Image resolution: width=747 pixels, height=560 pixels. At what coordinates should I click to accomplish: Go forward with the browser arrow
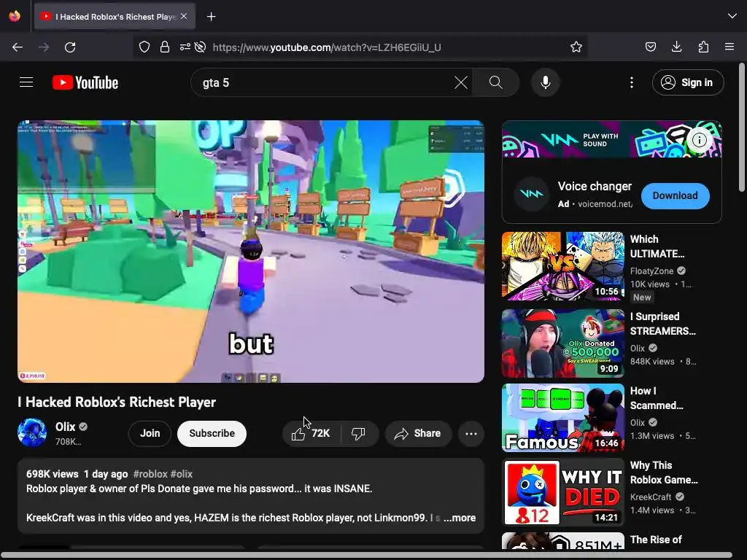coord(44,47)
